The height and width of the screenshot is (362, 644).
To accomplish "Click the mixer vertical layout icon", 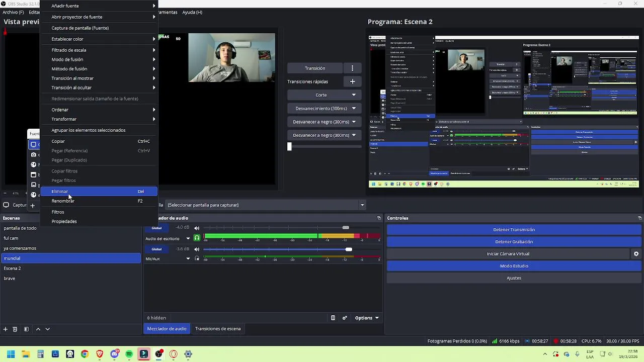I will point(333,318).
